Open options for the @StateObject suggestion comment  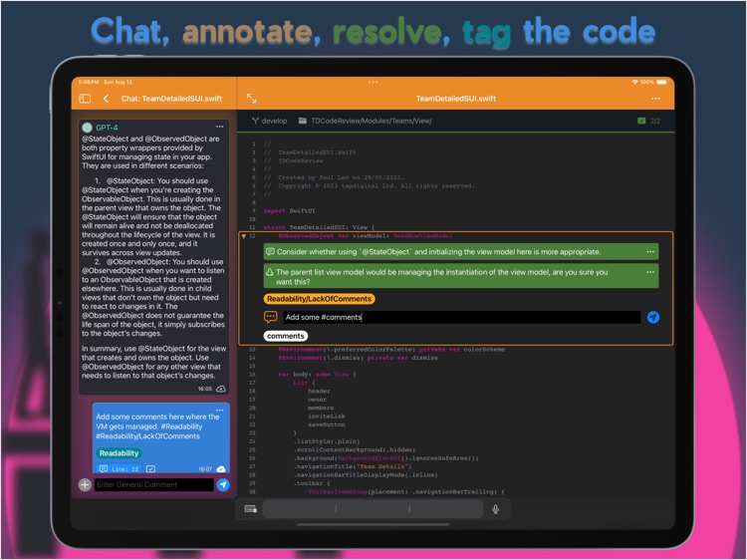tap(650, 252)
